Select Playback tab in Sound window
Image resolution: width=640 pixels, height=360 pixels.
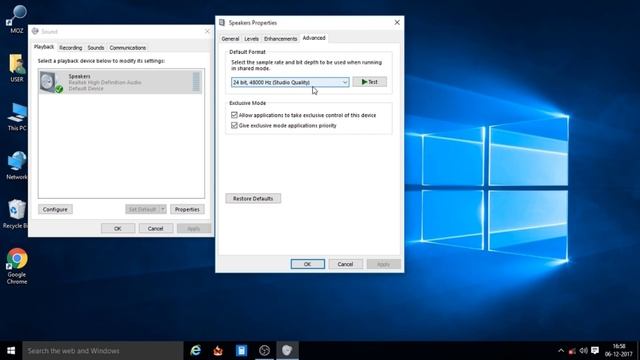pos(44,47)
